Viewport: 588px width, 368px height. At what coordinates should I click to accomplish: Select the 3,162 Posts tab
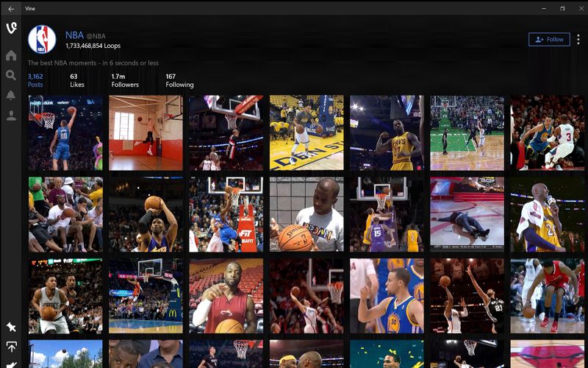(x=35, y=80)
